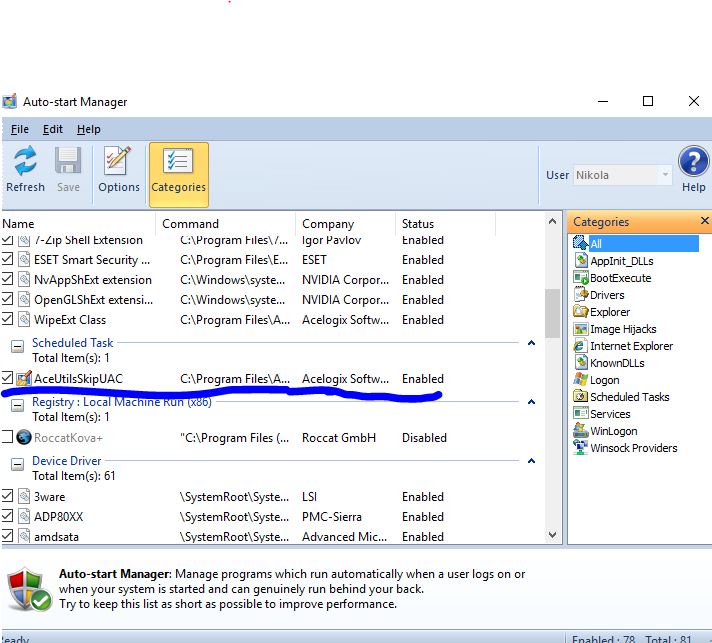Uncheck the AceUtilsSkipUAC entry checkbox
This screenshot has height=643, width=712.
click(x=7, y=377)
